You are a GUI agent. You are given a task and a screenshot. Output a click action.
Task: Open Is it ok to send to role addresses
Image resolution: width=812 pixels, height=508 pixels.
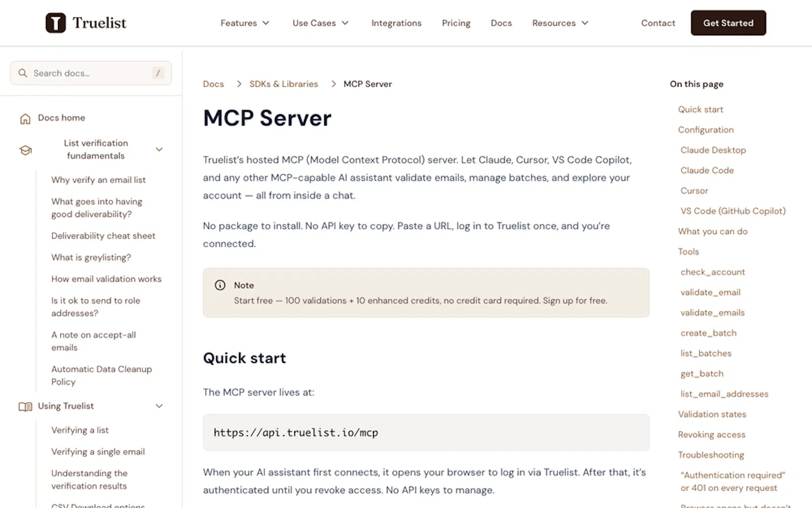95,307
